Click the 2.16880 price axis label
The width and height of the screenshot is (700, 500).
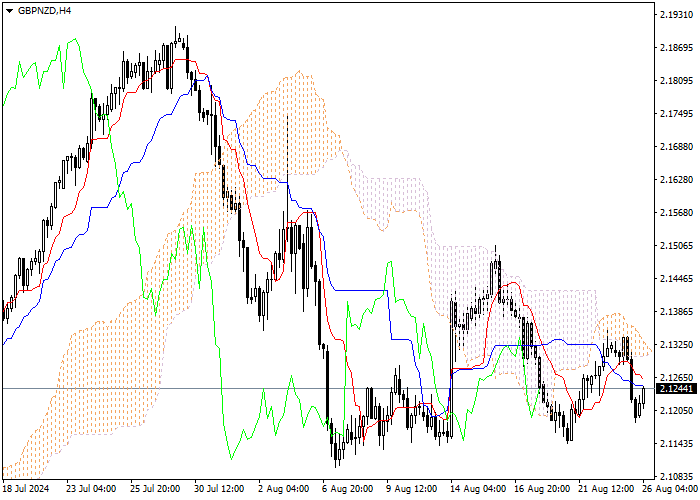pos(676,147)
